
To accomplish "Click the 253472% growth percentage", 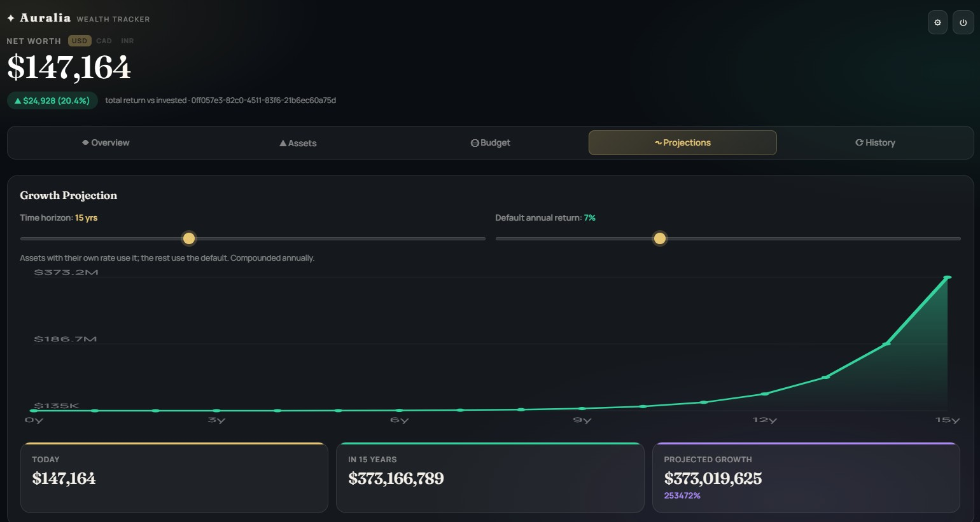I will point(682,495).
